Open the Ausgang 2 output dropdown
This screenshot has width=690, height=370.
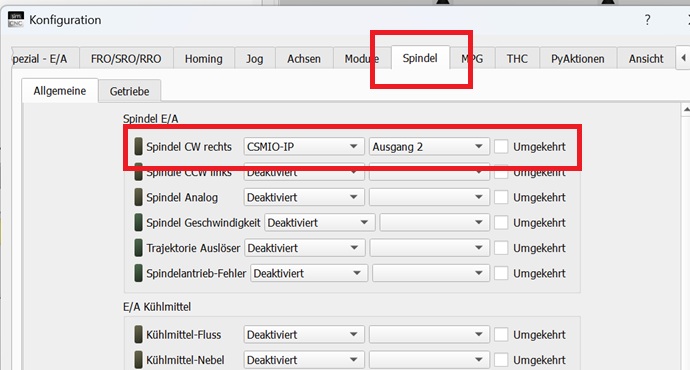point(429,147)
